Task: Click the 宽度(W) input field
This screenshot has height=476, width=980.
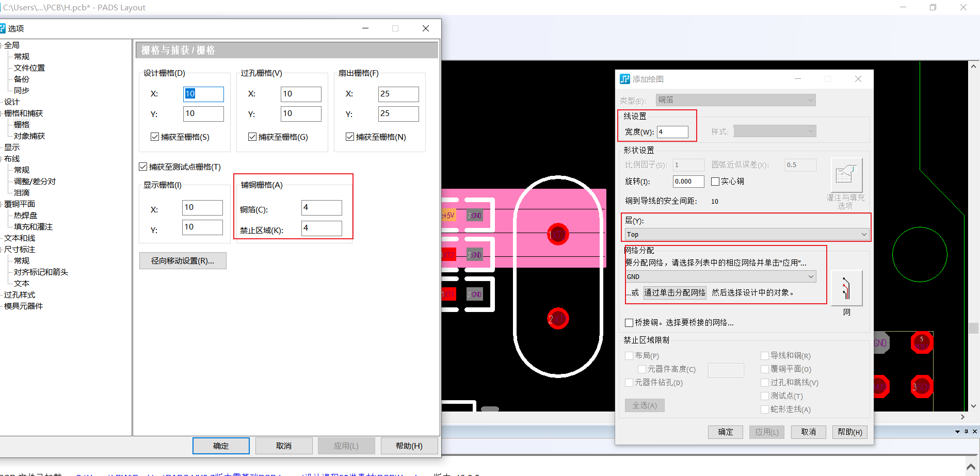Action: [673, 132]
